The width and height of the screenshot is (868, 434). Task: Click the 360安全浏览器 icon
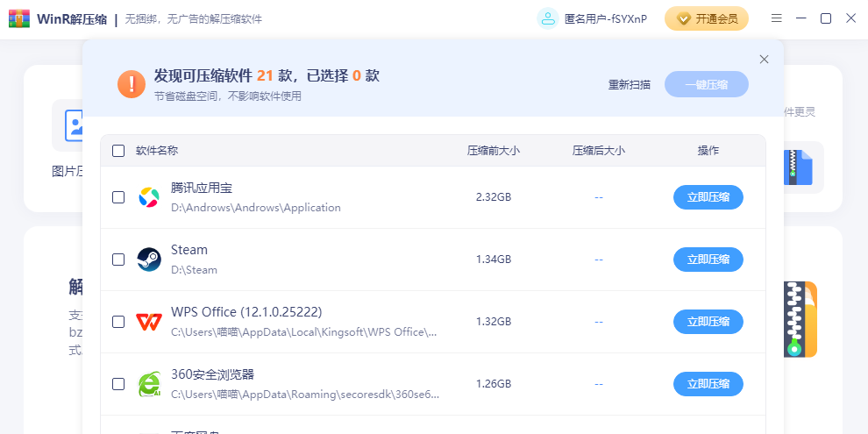pyautogui.click(x=149, y=384)
